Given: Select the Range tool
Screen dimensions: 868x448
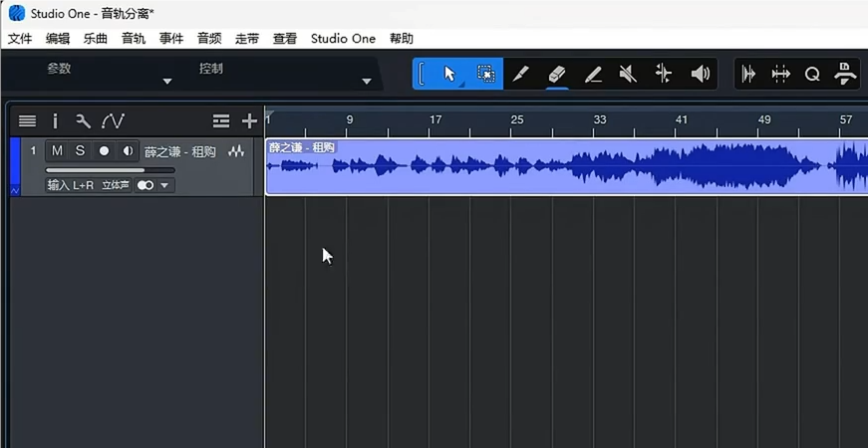Looking at the screenshot, I should pos(485,74).
